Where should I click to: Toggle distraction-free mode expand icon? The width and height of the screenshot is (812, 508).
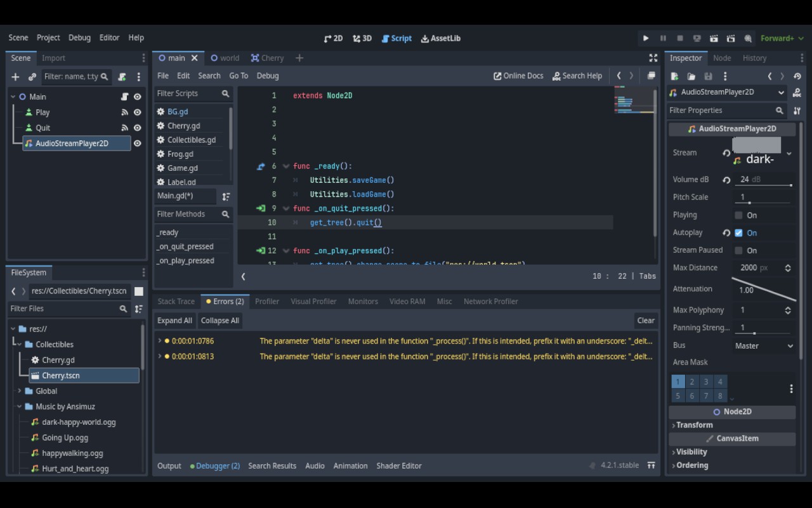click(x=653, y=58)
